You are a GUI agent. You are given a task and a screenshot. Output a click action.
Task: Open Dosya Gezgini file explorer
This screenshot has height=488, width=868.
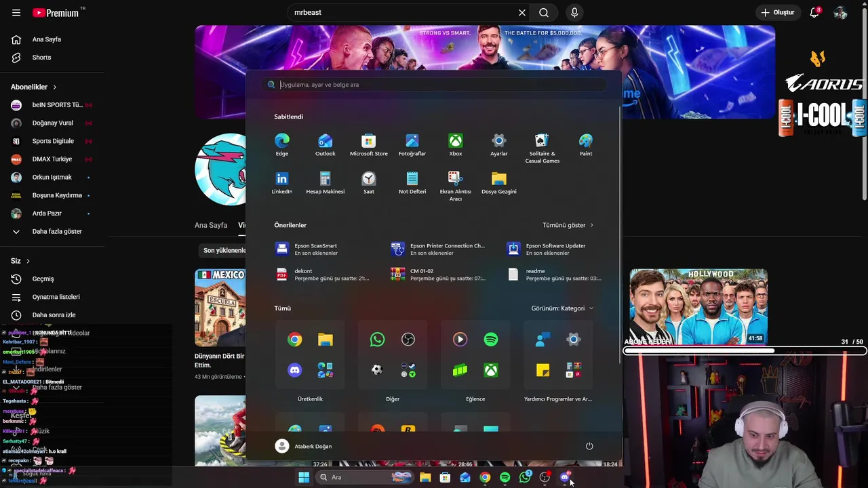point(499,183)
